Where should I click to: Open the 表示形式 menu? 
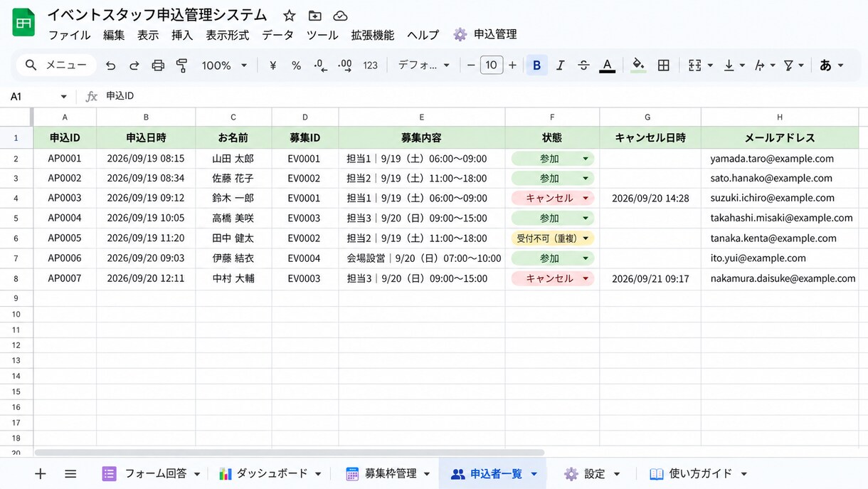tap(228, 35)
